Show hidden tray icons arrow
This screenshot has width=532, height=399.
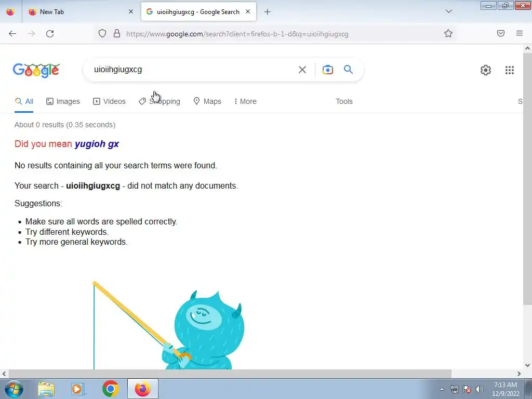tap(442, 389)
